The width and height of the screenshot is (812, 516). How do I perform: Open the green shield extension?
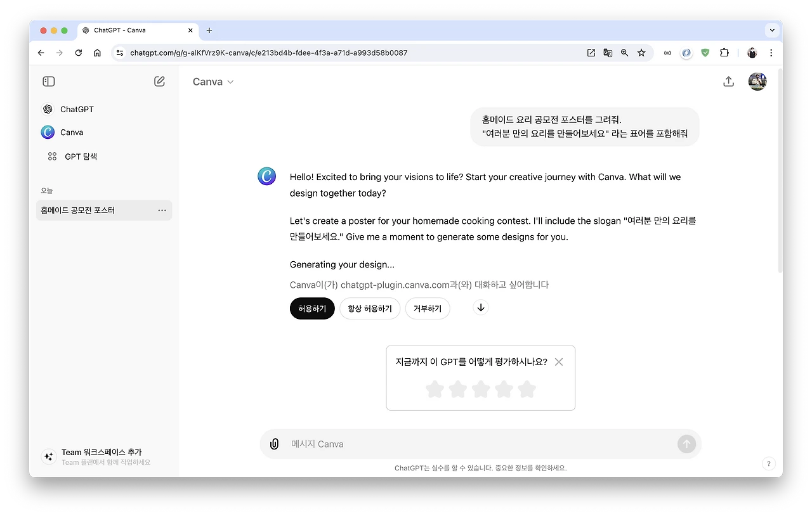(x=705, y=53)
